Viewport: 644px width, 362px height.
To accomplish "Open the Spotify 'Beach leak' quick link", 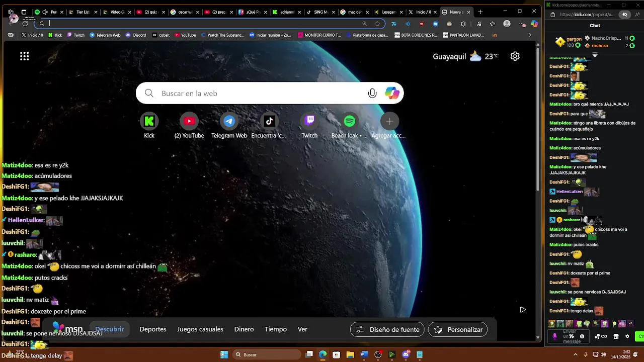I will (x=349, y=126).
